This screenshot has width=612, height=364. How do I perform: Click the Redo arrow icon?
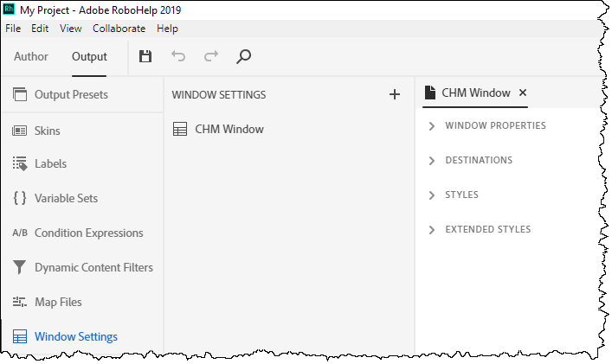211,57
